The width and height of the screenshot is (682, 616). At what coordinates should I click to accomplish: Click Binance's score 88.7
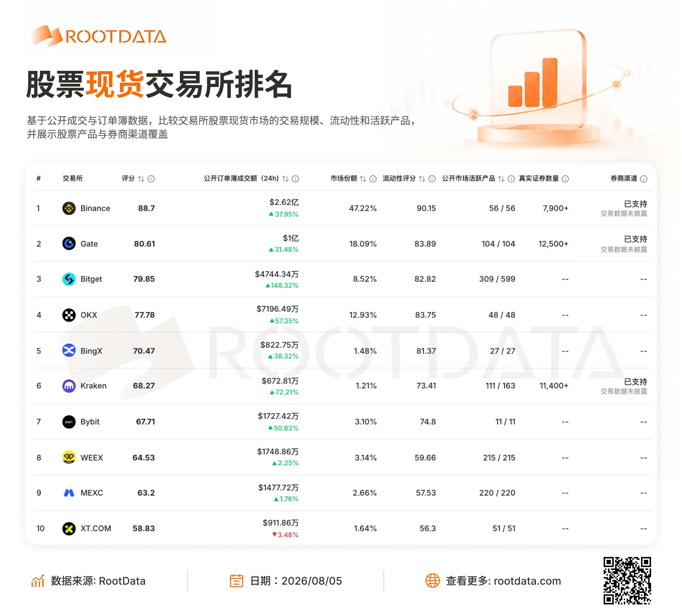pos(146,208)
